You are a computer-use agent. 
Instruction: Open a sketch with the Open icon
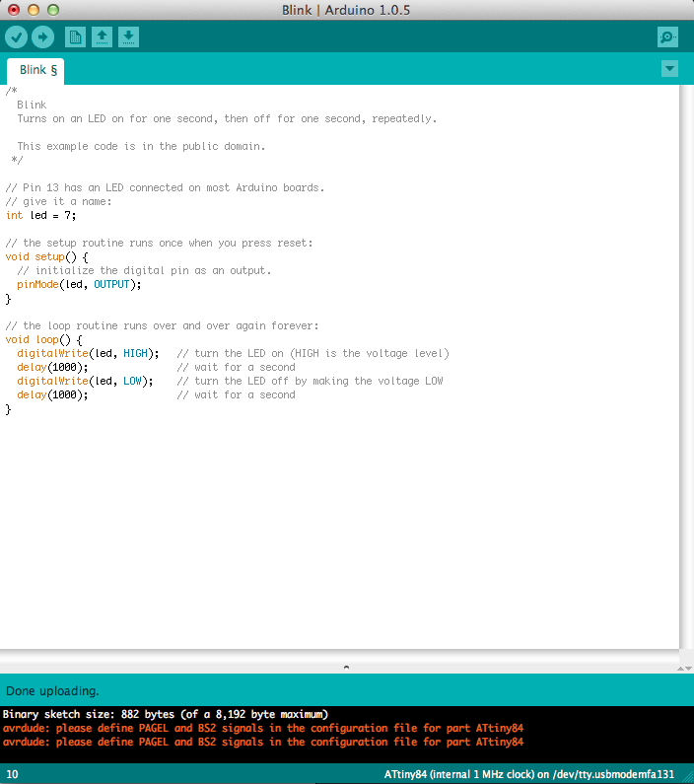point(102,37)
